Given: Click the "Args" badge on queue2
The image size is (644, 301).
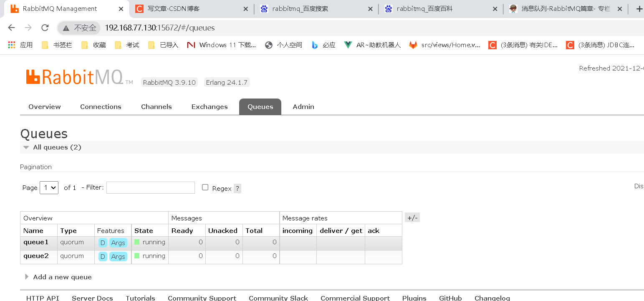Looking at the screenshot, I should point(118,256).
